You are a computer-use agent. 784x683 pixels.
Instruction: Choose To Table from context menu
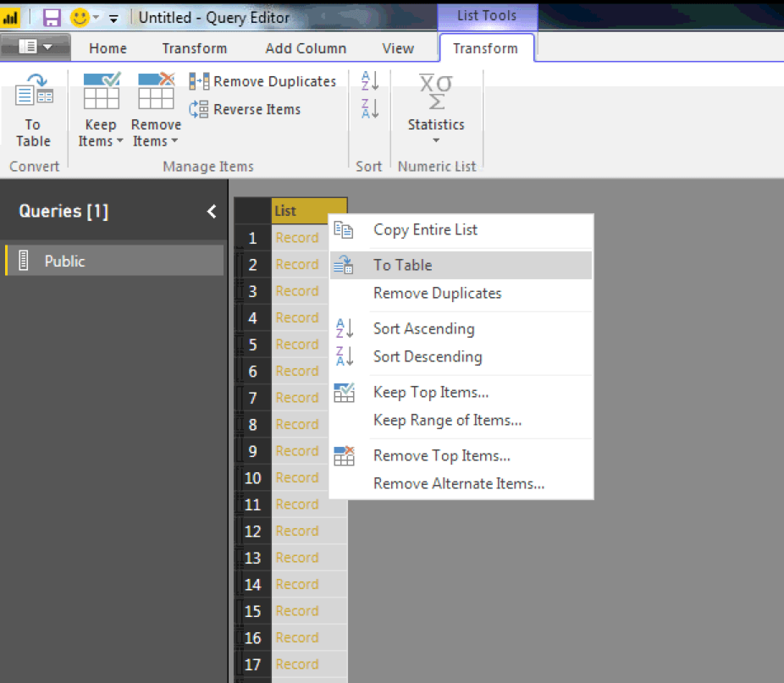(402, 265)
